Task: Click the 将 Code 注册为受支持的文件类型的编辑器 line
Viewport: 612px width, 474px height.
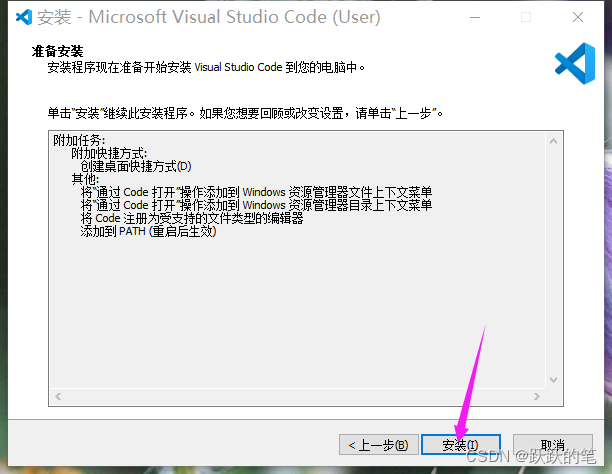Action: [192, 218]
